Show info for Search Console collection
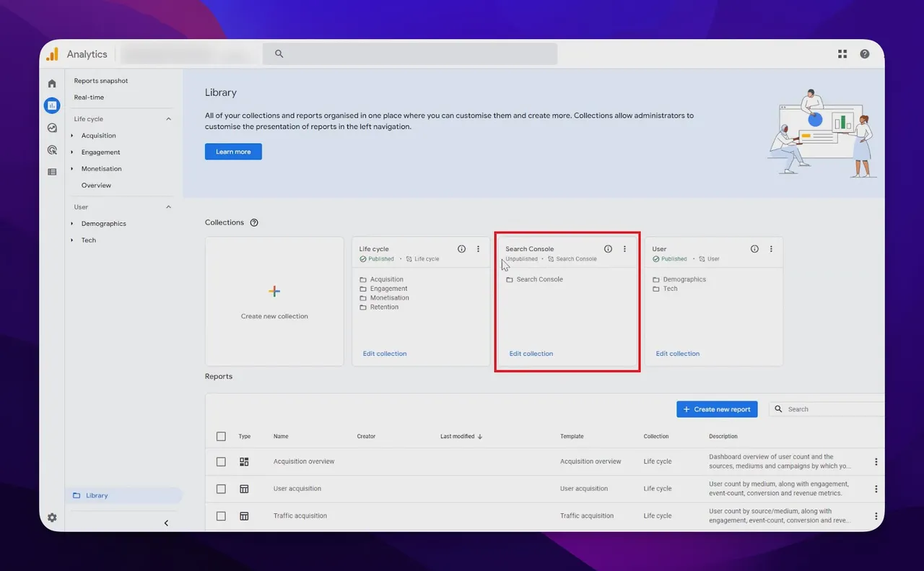The height and width of the screenshot is (571, 924). (x=609, y=249)
